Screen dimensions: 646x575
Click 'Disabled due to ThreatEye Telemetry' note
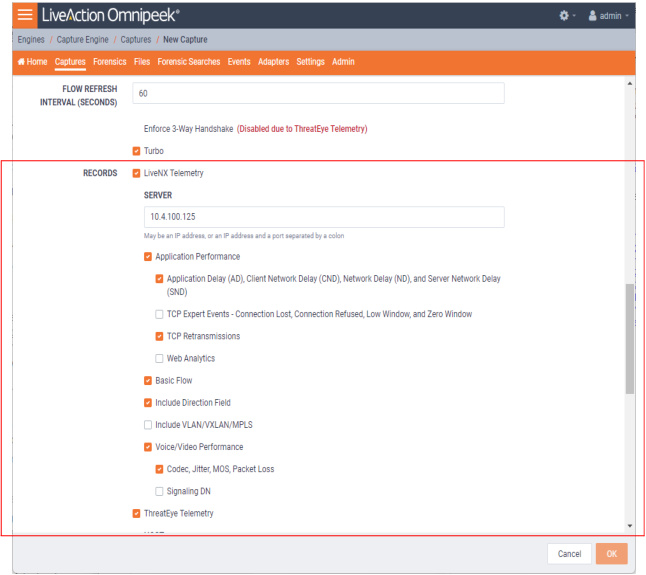coord(302,129)
